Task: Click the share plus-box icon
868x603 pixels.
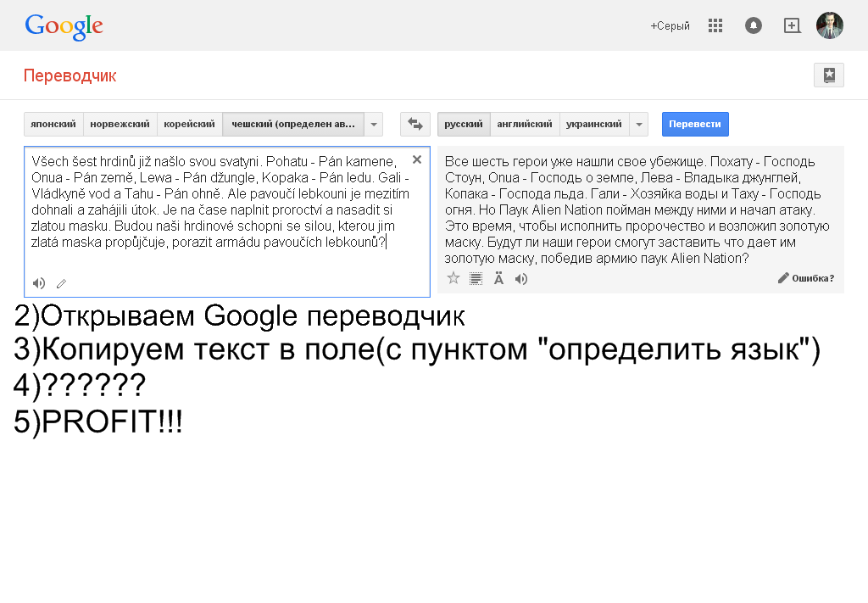Action: (793, 25)
